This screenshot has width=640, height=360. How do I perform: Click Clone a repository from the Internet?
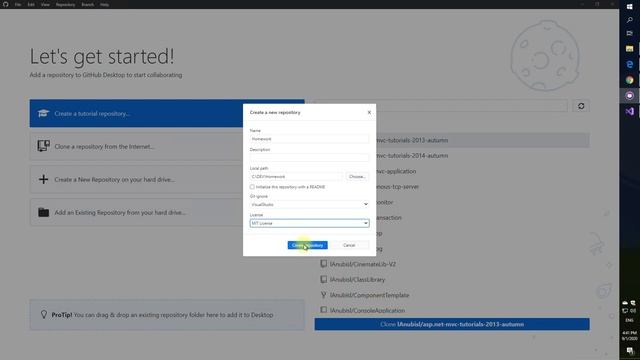(x=167, y=147)
